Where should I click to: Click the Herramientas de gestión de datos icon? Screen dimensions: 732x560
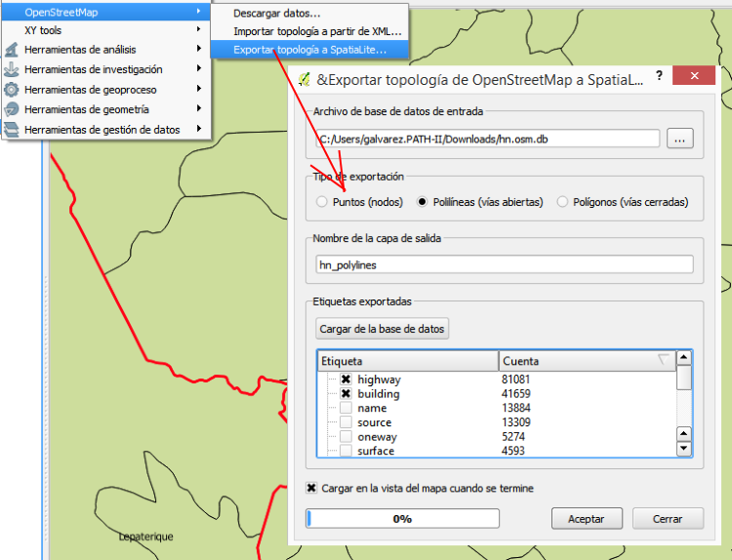click(11, 130)
